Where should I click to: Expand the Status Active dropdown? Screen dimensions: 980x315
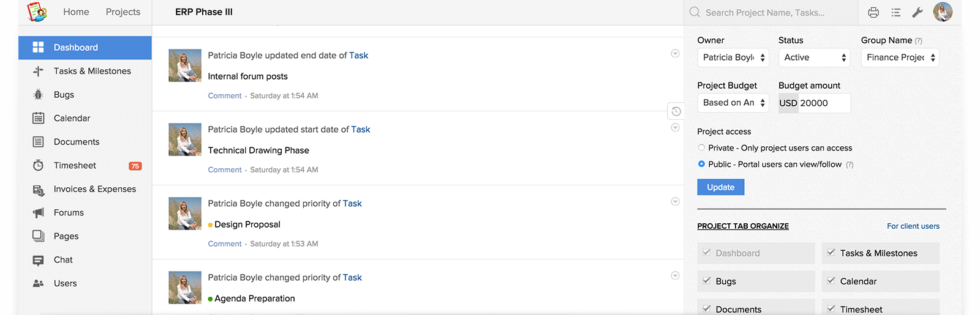815,57
